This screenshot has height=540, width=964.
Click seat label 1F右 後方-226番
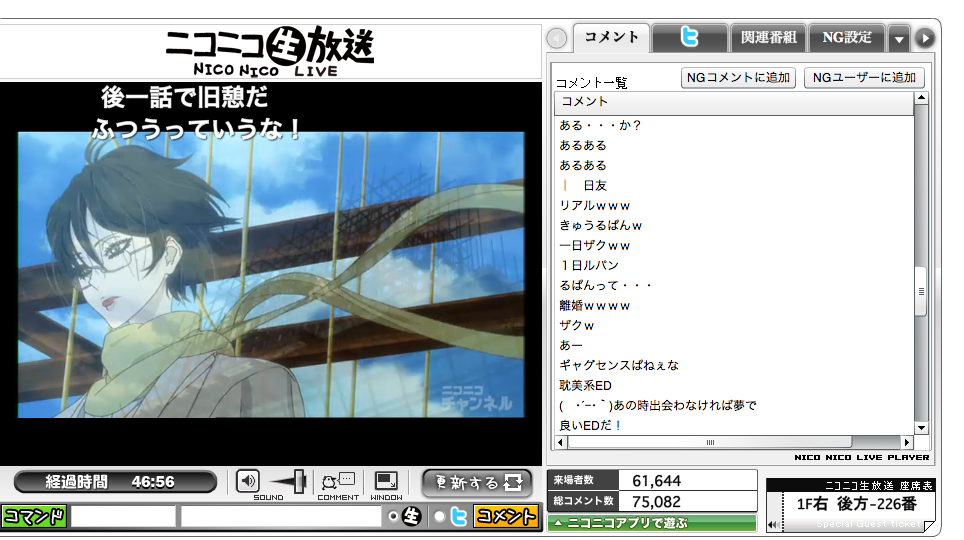[856, 504]
